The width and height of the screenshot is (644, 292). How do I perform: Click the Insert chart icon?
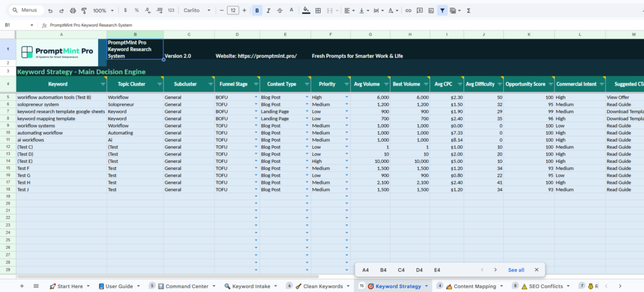431,10
